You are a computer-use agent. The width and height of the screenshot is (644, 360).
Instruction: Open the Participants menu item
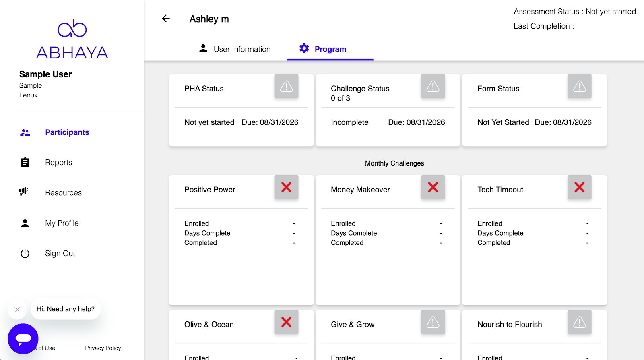tap(67, 132)
